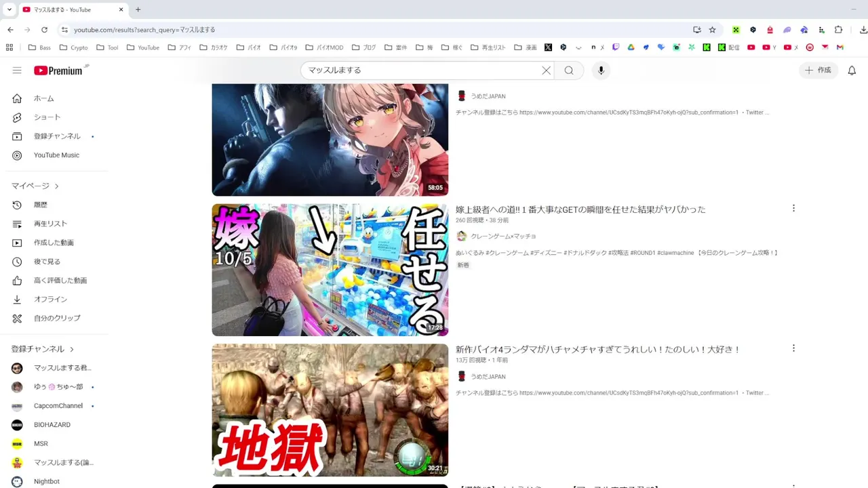Open more options for 新作バイオ4ランダマ video
Screen dimensions: 868x488
[793, 348]
